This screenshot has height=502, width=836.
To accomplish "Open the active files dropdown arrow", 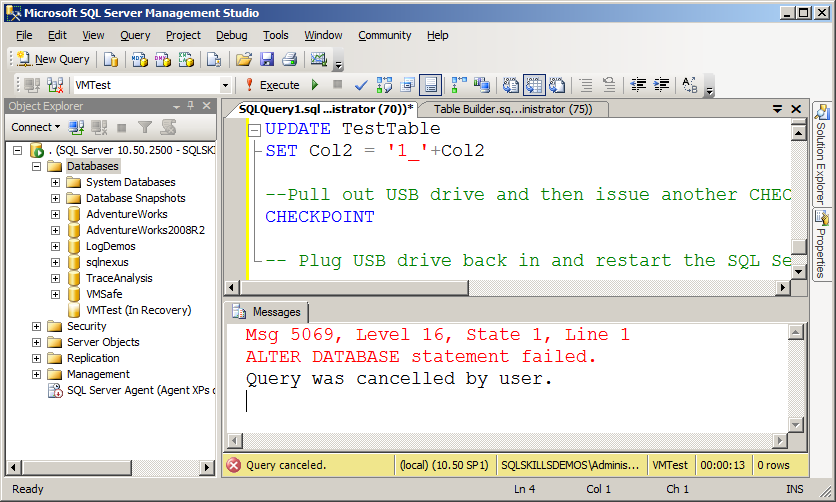I will [x=777, y=109].
